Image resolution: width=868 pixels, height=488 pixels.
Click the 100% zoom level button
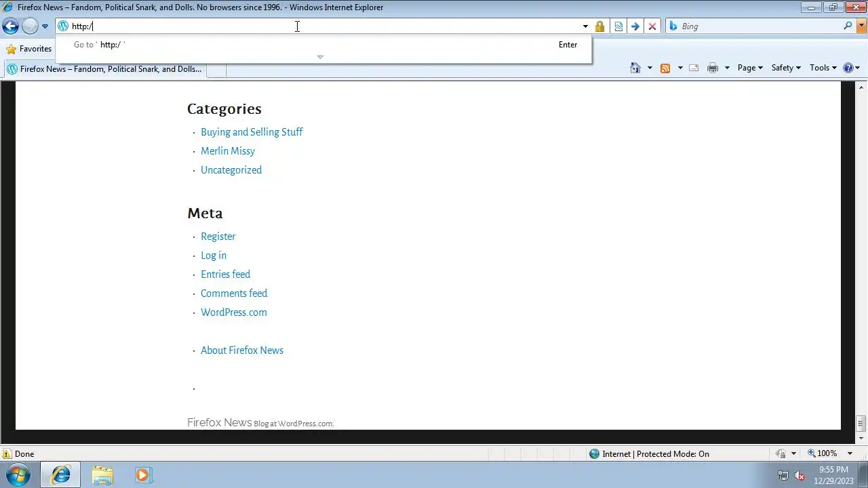pyautogui.click(x=823, y=453)
